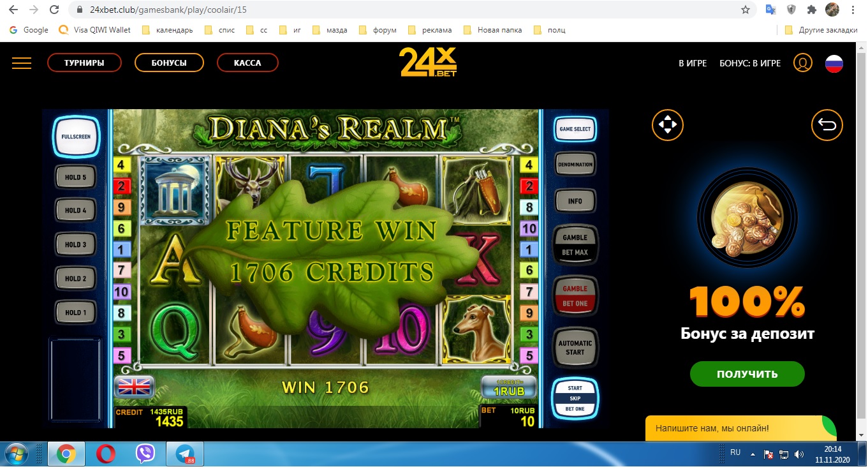Click GAME SELECT button
868x469 pixels.
click(x=575, y=129)
